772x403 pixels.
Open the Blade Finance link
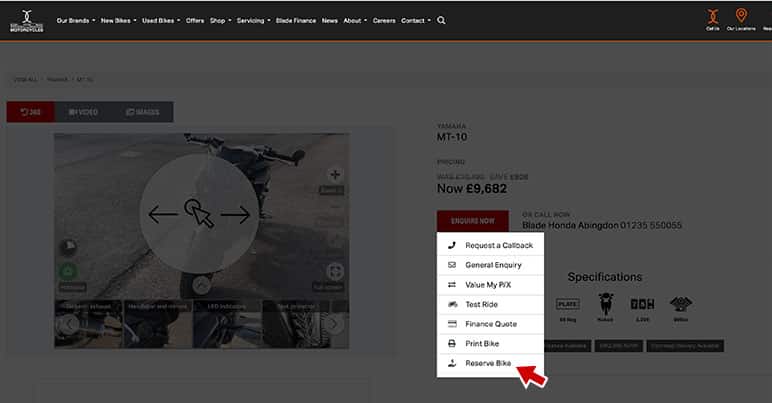click(x=296, y=21)
